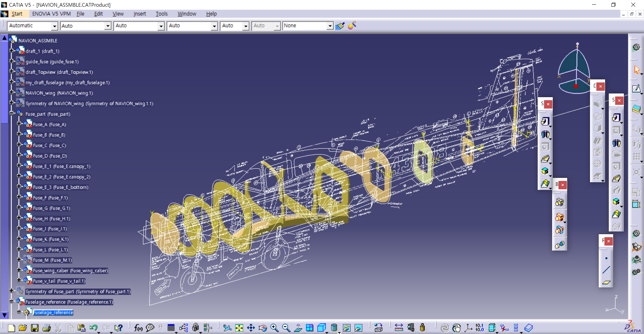Expand the Fuse_A tree node

pos(19,124)
